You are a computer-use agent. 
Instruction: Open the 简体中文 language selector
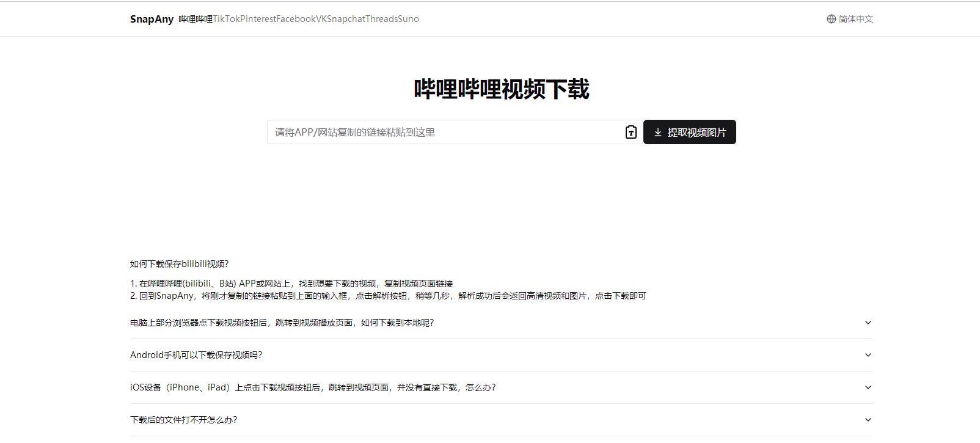pyautogui.click(x=855, y=19)
